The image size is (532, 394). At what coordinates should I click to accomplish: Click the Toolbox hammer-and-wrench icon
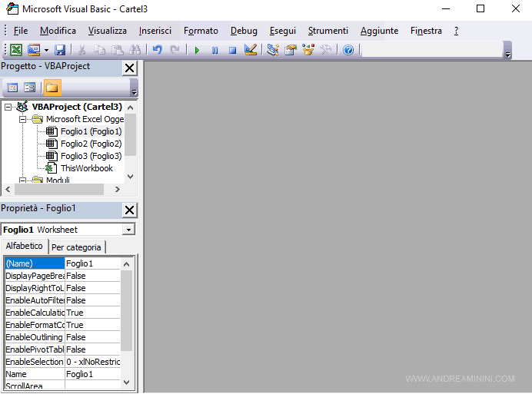point(326,50)
